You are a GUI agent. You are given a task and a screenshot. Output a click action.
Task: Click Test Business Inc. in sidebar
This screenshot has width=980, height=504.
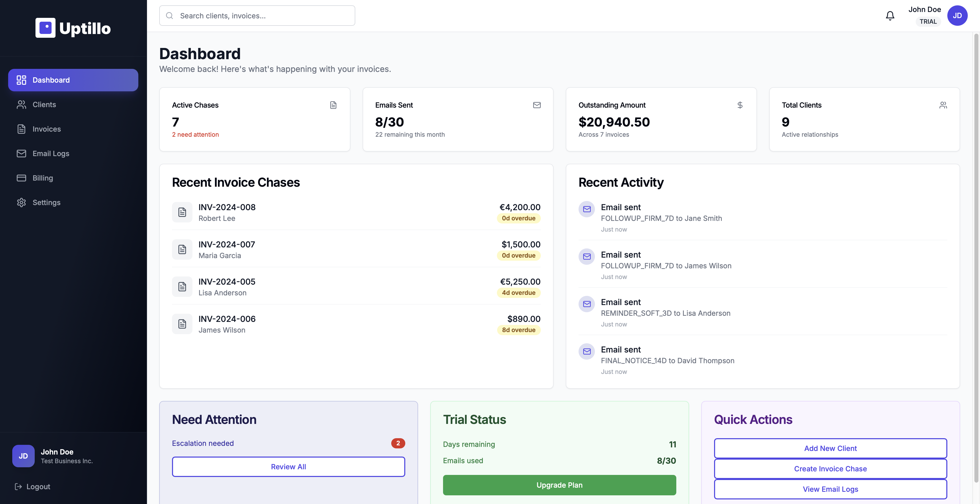pos(67,461)
